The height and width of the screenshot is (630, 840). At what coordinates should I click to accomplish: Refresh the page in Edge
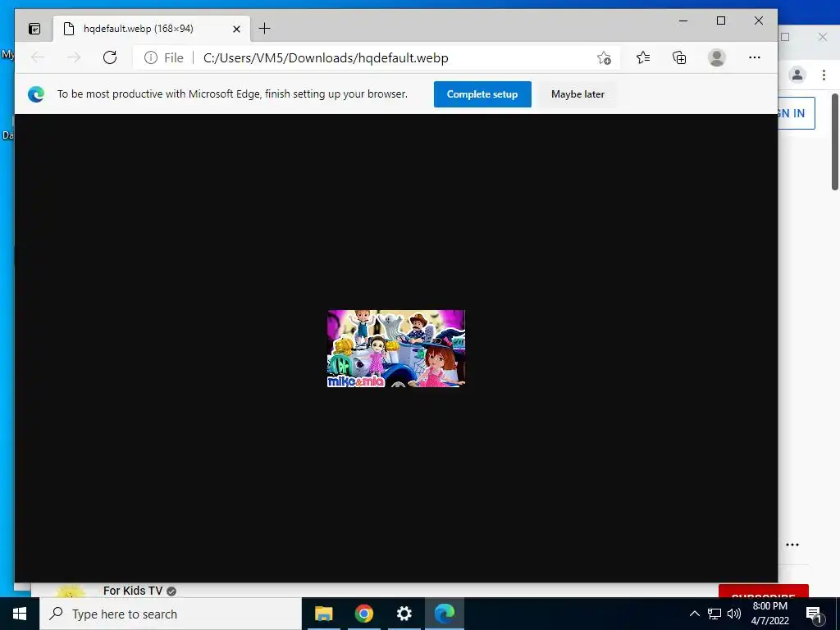[110, 57]
